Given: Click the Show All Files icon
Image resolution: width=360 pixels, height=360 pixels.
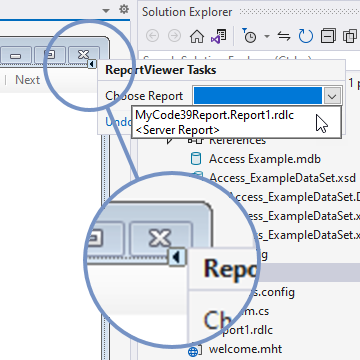Looking at the screenshot, I should 350,36.
